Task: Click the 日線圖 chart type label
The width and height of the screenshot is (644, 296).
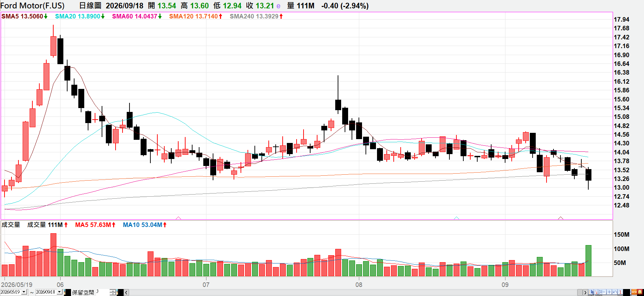Action: point(90,6)
